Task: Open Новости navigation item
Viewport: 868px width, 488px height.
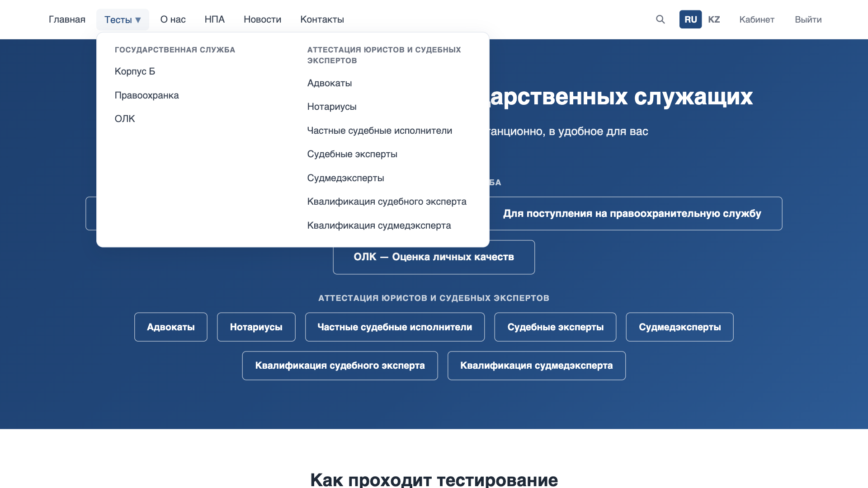Action: pos(263,19)
